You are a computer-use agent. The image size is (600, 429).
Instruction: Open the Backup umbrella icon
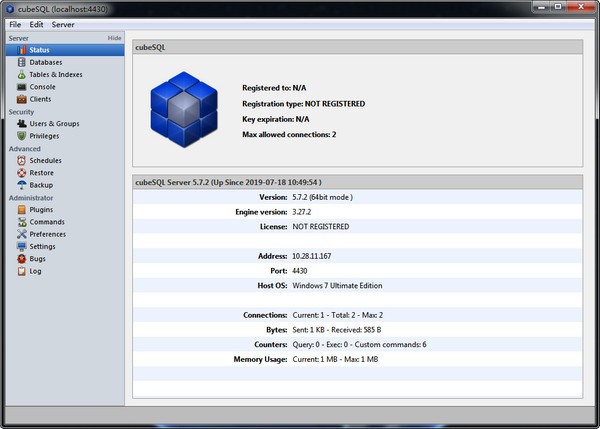click(21, 185)
